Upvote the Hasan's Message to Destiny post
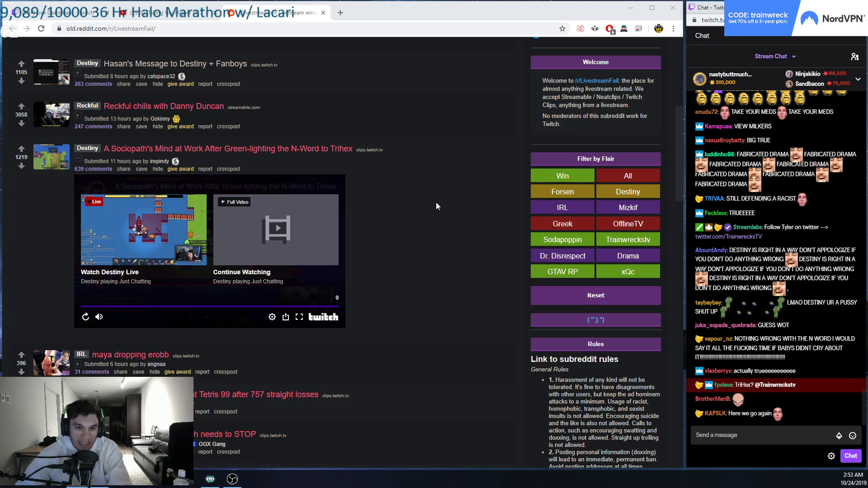868x488 pixels. (21, 63)
